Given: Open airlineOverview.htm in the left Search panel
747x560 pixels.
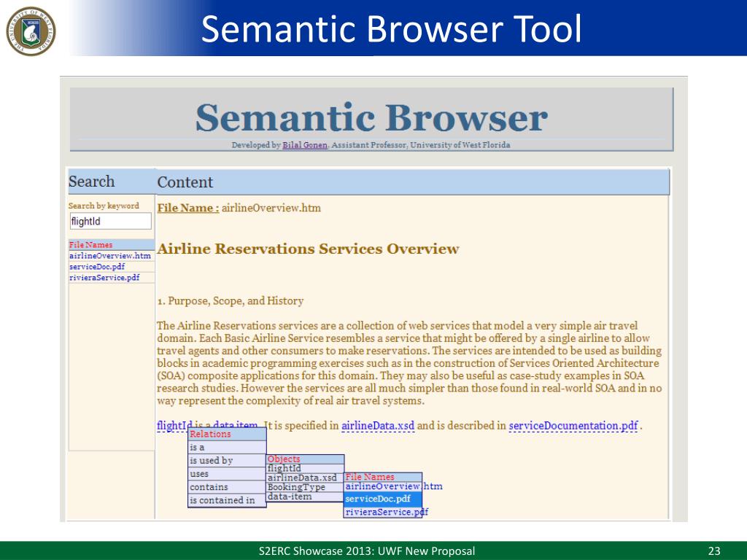Looking at the screenshot, I should click(110, 256).
